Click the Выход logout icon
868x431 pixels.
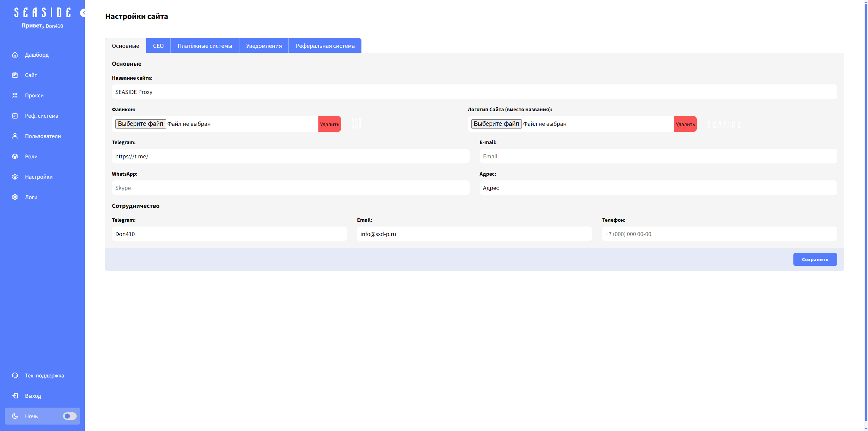(15, 396)
